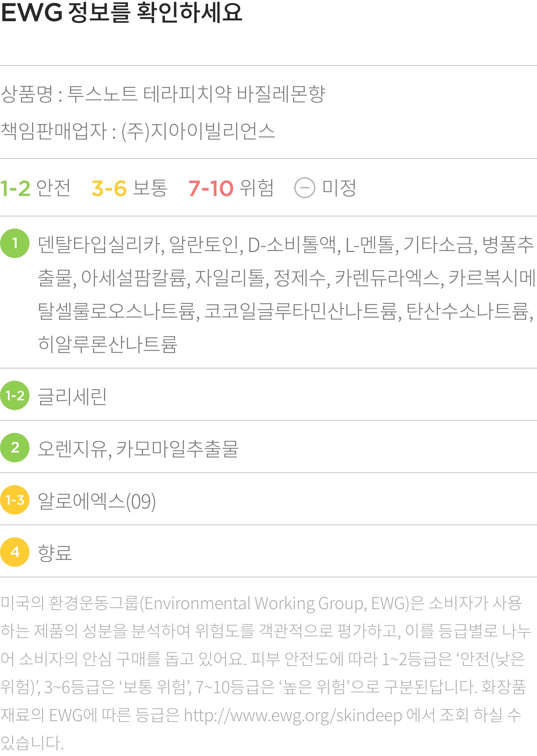
Task: Select the 1-2 안전 legend label
Action: pos(35,188)
